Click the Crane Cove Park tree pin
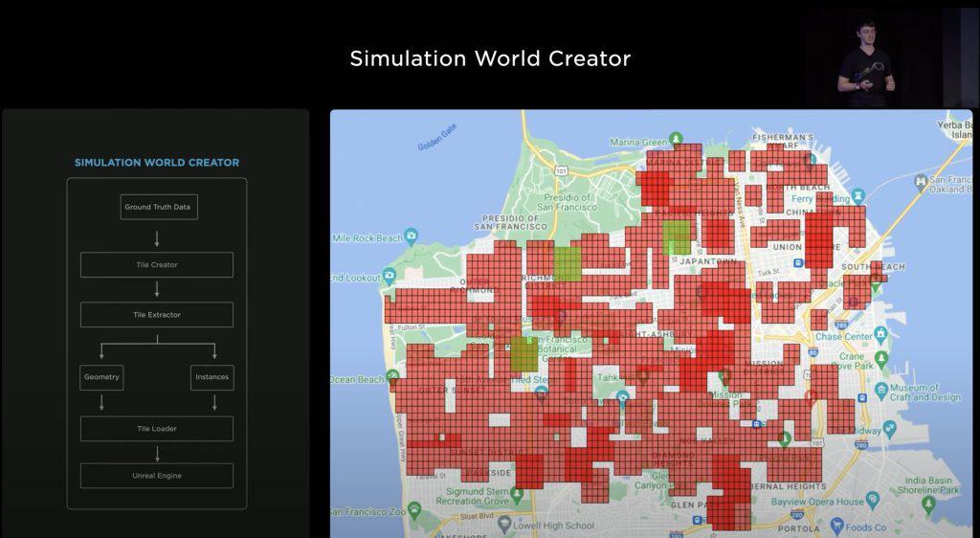 (881, 359)
